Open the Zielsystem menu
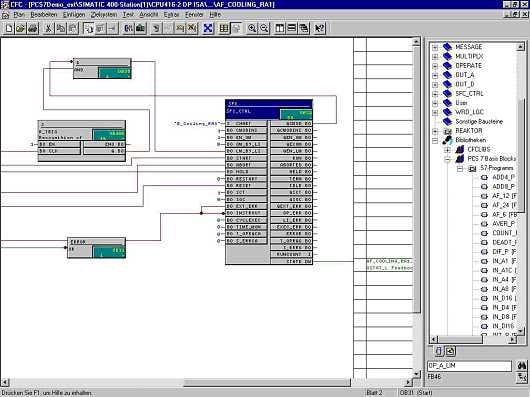 (x=104, y=15)
